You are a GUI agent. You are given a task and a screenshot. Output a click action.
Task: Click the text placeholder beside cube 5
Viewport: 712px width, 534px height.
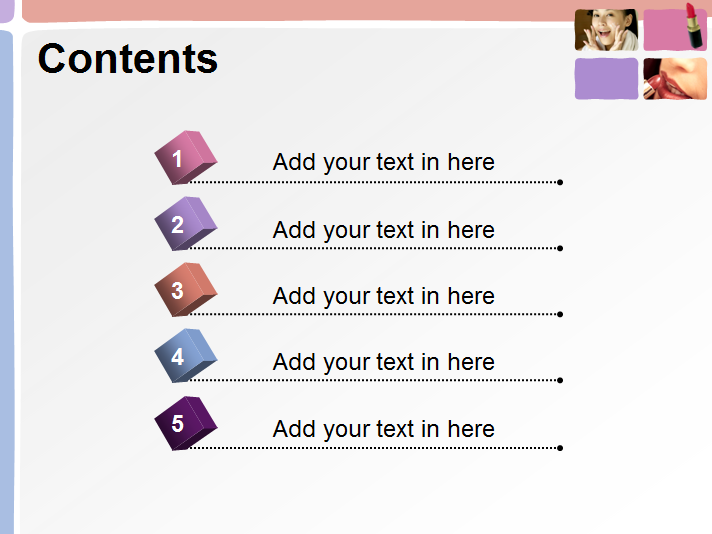(383, 429)
